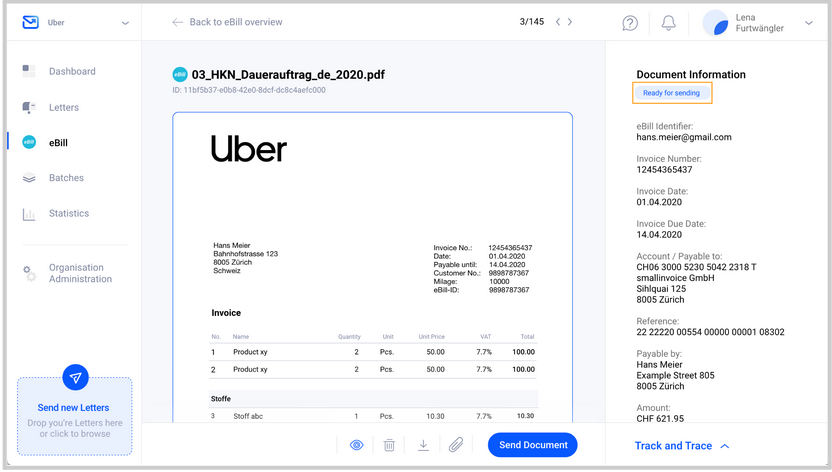The height and width of the screenshot is (472, 832).
Task: Click Send new Letters link
Action: tap(73, 407)
